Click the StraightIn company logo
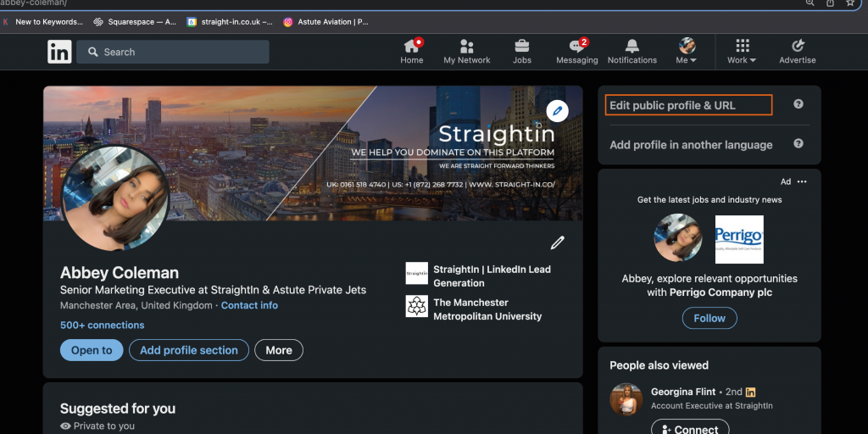Viewport: 868px width, 434px height. tap(416, 273)
